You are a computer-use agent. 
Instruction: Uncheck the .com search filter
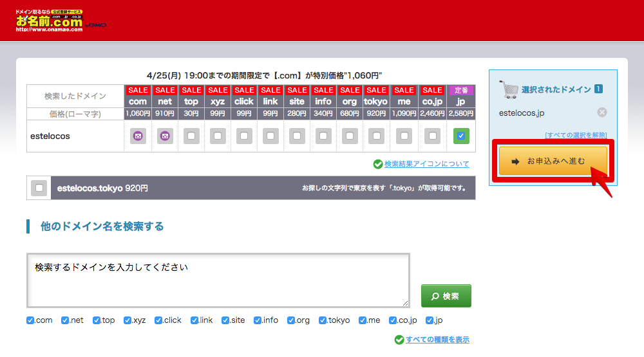click(x=30, y=320)
